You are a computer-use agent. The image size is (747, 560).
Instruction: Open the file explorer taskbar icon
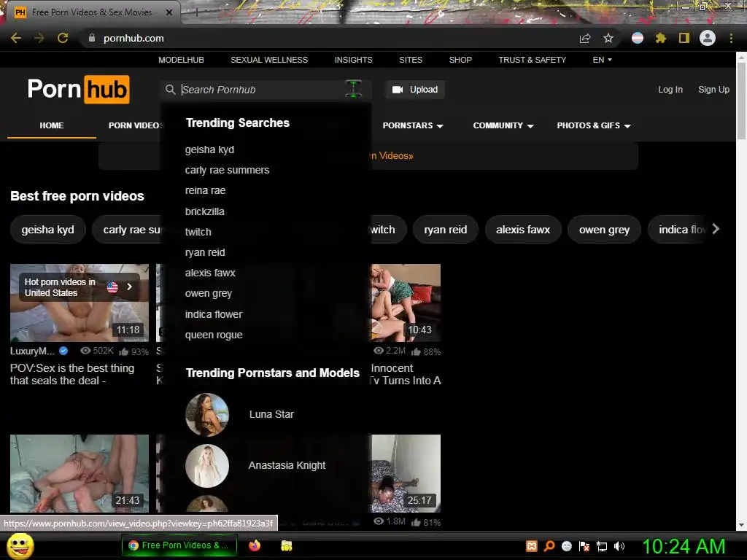[286, 545]
